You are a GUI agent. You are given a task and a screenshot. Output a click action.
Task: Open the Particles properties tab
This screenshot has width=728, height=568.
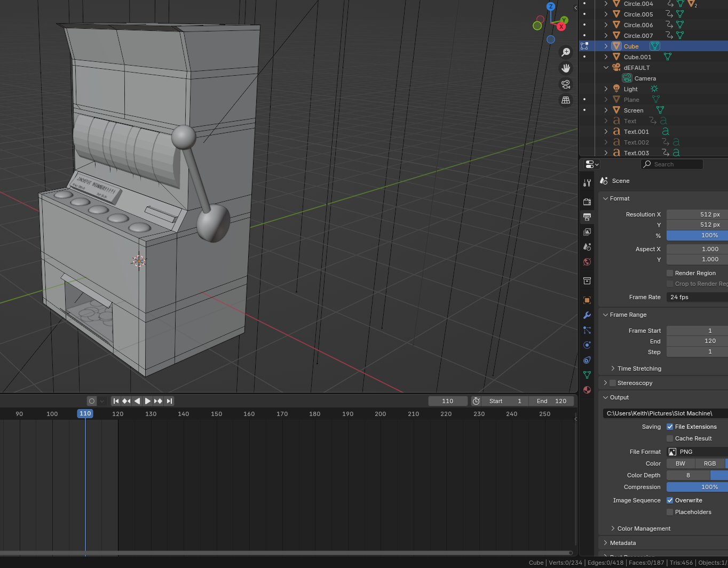coord(587,330)
